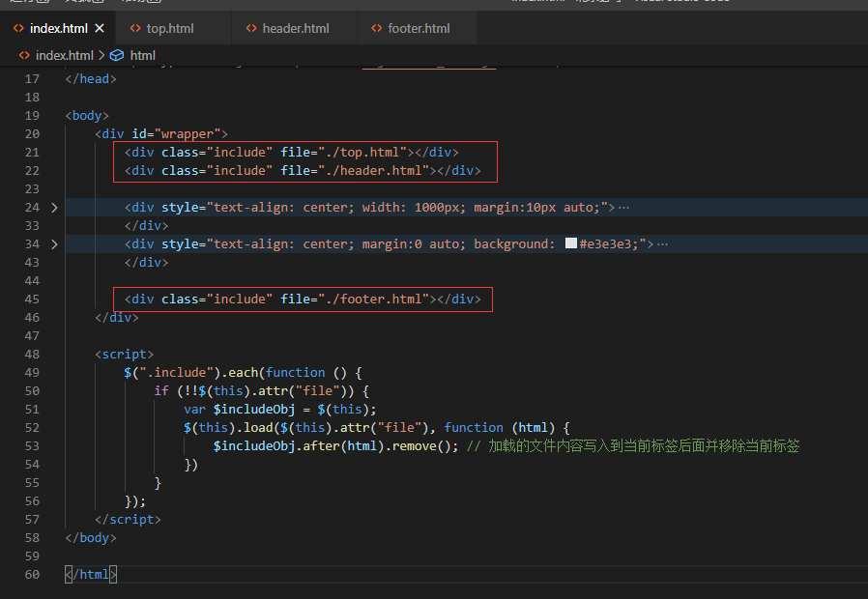Click the html cube symbol icon
The height and width of the screenshot is (599, 868).
pos(117,55)
